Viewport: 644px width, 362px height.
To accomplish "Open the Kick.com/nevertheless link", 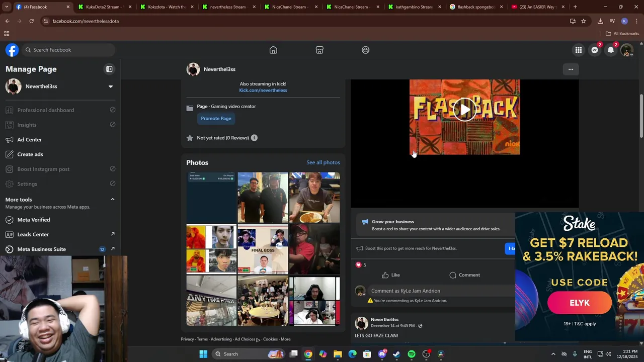I will point(263,90).
